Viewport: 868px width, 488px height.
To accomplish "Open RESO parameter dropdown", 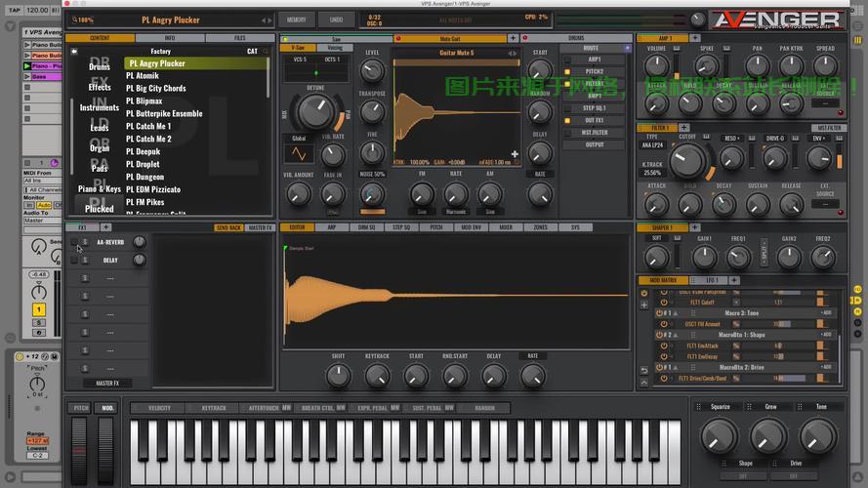I will pyautogui.click(x=730, y=138).
